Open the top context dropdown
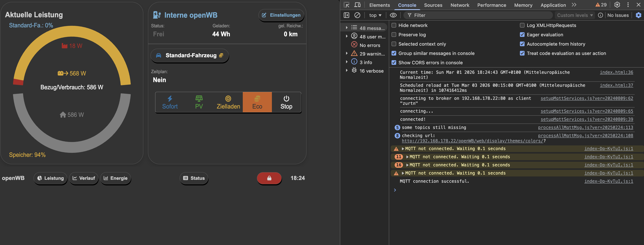 click(x=375, y=15)
